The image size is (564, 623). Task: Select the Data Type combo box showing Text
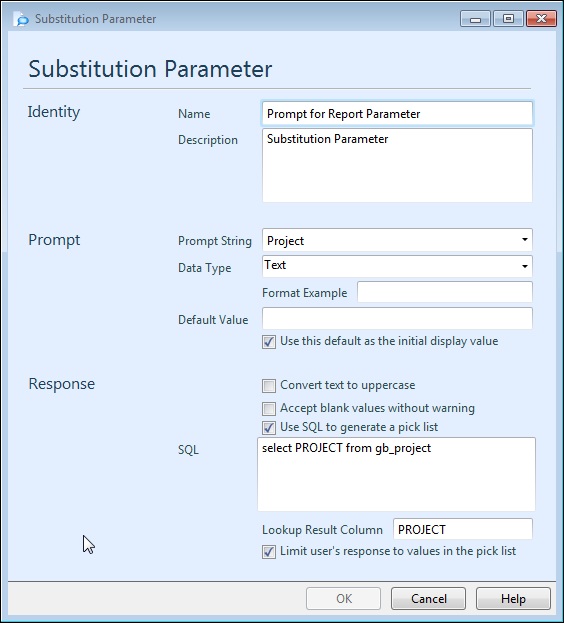[x=397, y=266]
